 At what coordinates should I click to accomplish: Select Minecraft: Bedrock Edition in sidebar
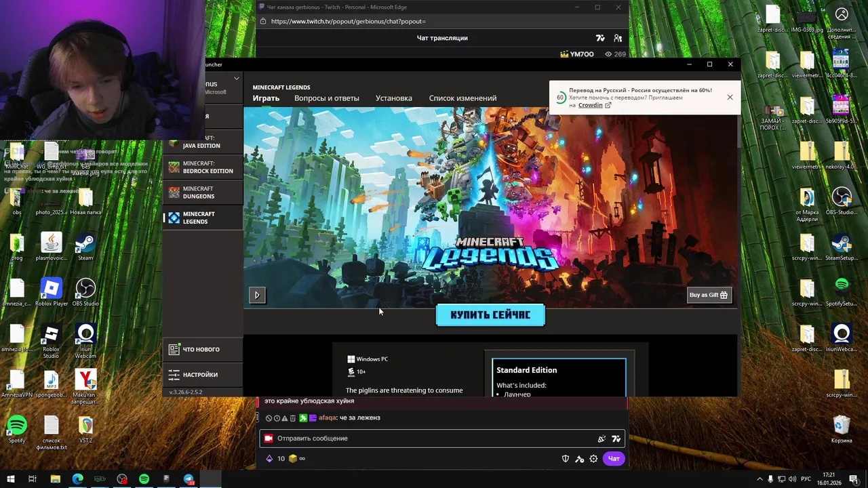coord(203,167)
